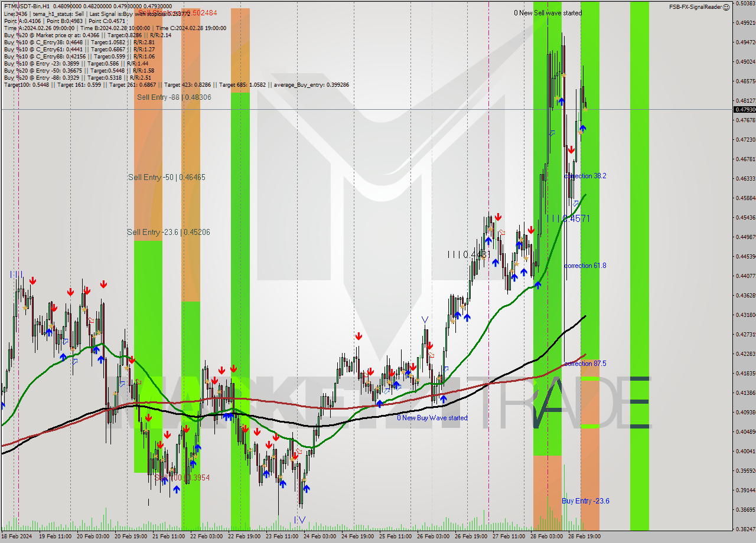Click the 'Sell Entry -23.6 | 0.45206' label

pyautogui.click(x=168, y=232)
